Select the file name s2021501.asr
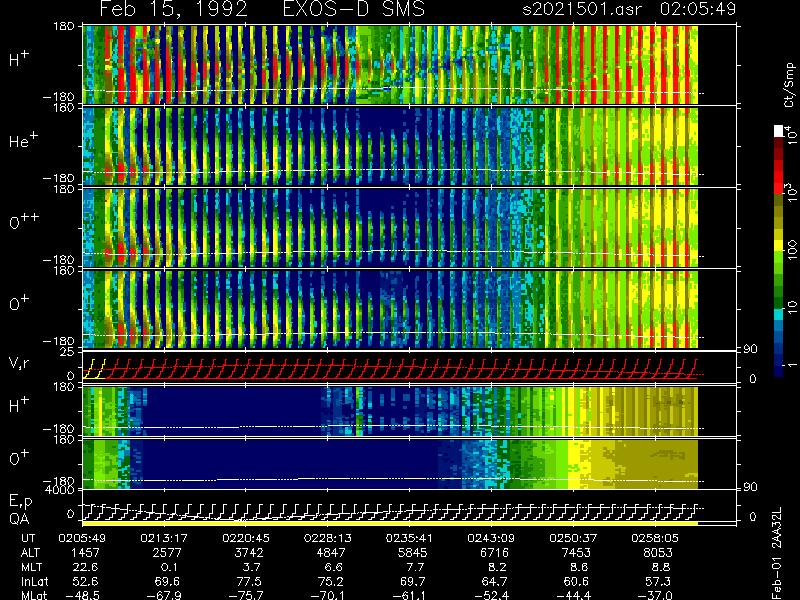 [x=582, y=9]
